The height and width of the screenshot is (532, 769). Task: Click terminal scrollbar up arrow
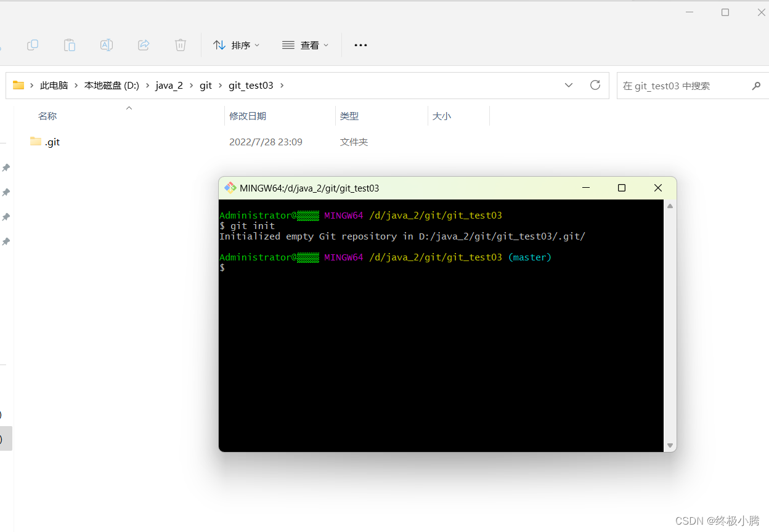(x=670, y=206)
